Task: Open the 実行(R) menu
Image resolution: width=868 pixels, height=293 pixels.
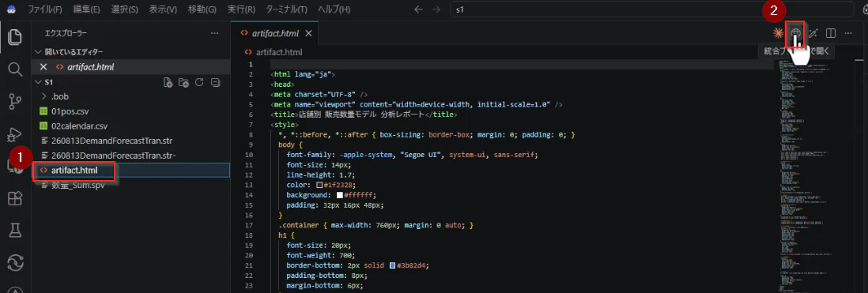Action: pyautogui.click(x=241, y=9)
